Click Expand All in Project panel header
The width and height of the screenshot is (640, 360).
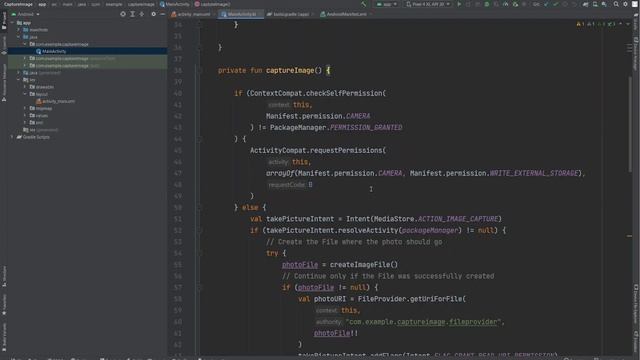coord(132,14)
